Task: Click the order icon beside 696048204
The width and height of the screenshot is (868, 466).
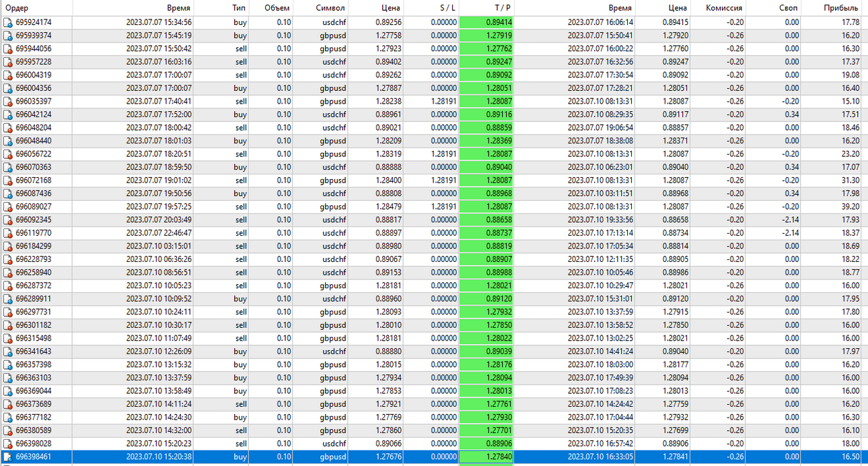Action: 8,127
